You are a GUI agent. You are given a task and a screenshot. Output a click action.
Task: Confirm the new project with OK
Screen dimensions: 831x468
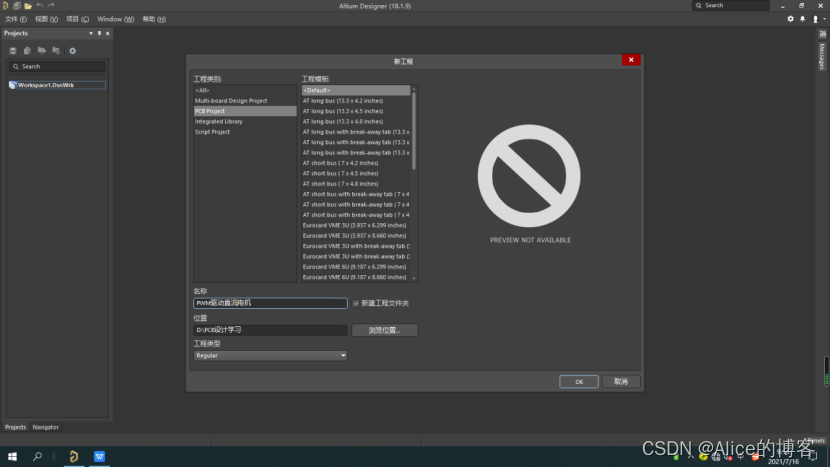point(579,382)
